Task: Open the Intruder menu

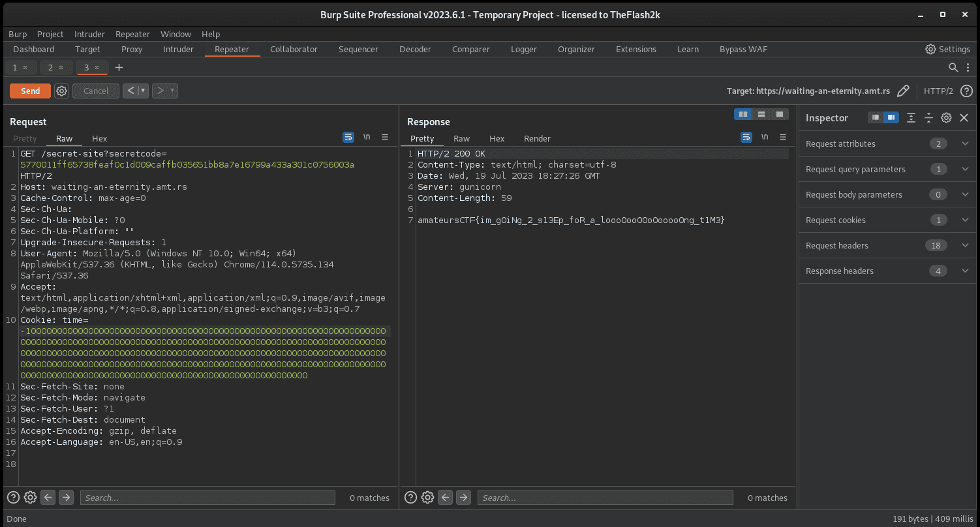Action: click(x=89, y=35)
